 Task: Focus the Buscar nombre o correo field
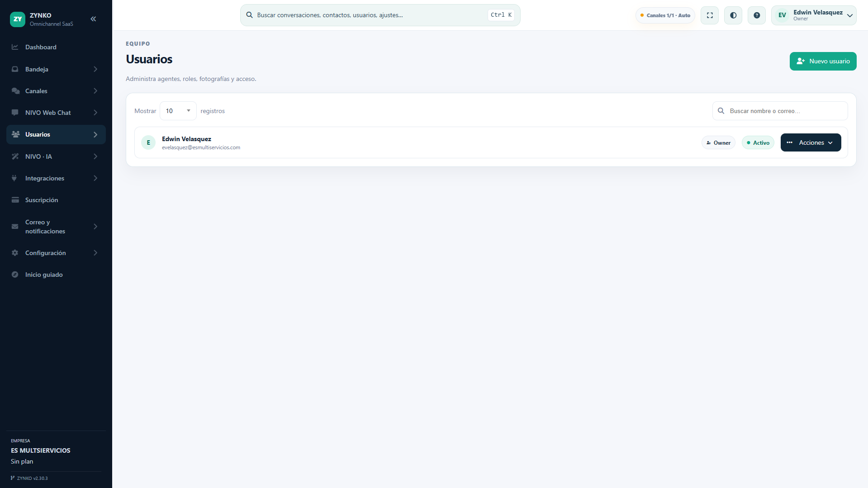point(780,111)
